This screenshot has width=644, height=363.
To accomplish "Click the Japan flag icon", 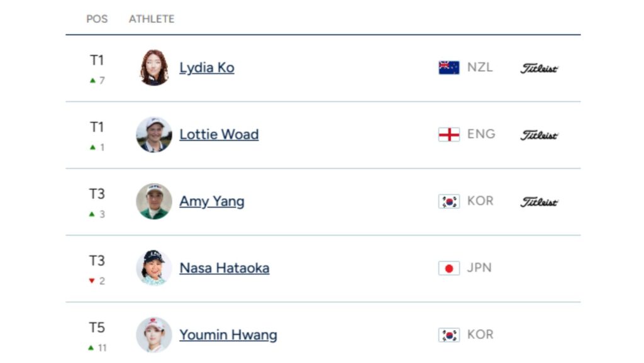I will tap(449, 268).
